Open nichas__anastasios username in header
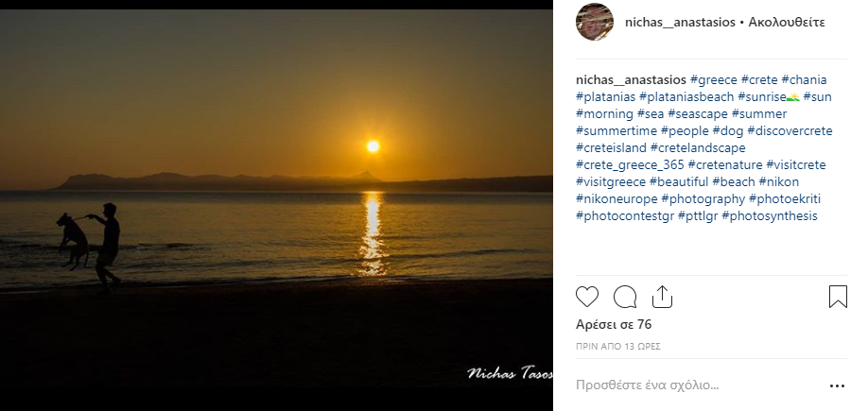The height and width of the screenshot is (411, 868). (x=679, y=23)
